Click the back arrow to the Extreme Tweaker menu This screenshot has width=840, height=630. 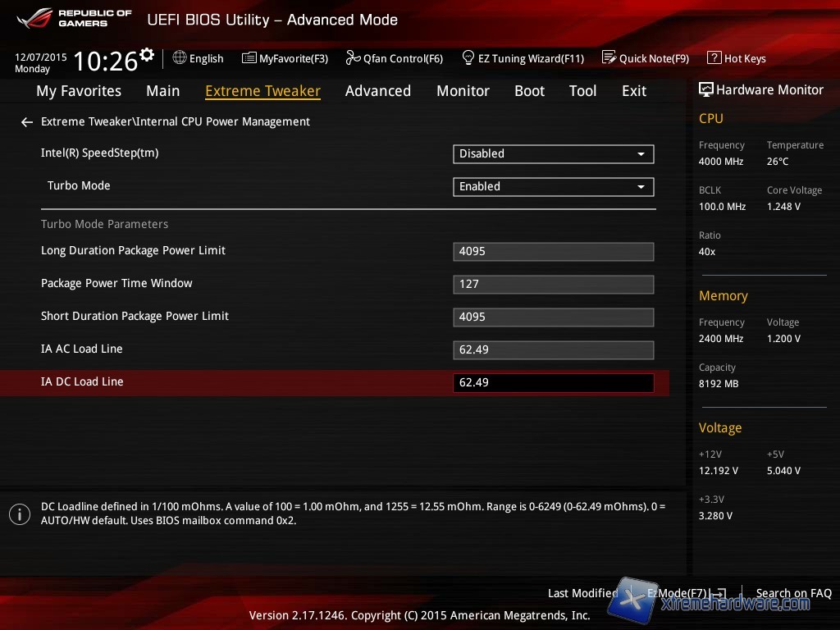pos(26,122)
